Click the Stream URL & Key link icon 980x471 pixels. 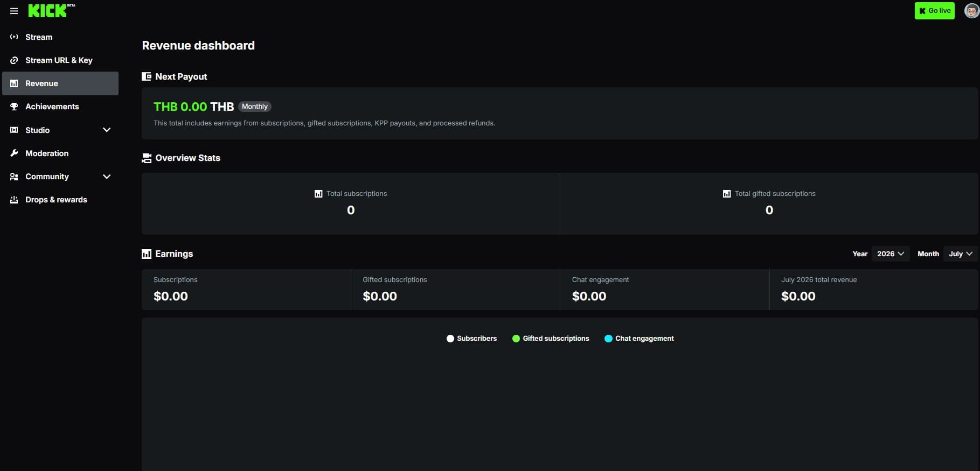[14, 60]
